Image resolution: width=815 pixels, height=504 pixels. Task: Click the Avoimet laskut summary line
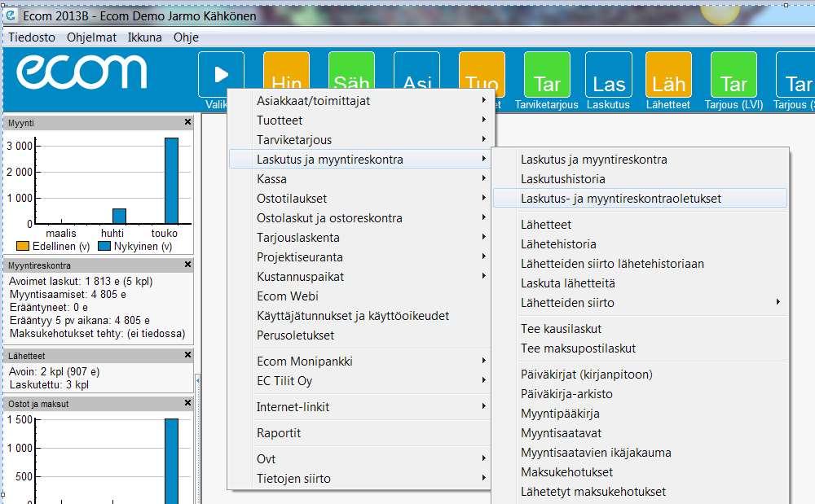pyautogui.click(x=81, y=282)
